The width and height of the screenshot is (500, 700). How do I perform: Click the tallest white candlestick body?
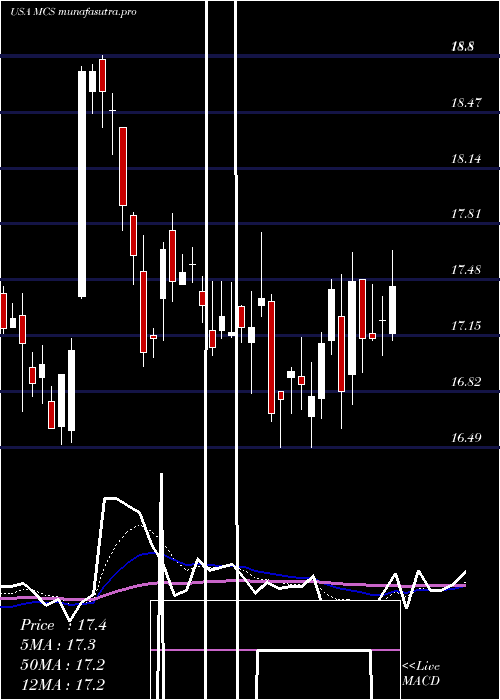(x=82, y=184)
